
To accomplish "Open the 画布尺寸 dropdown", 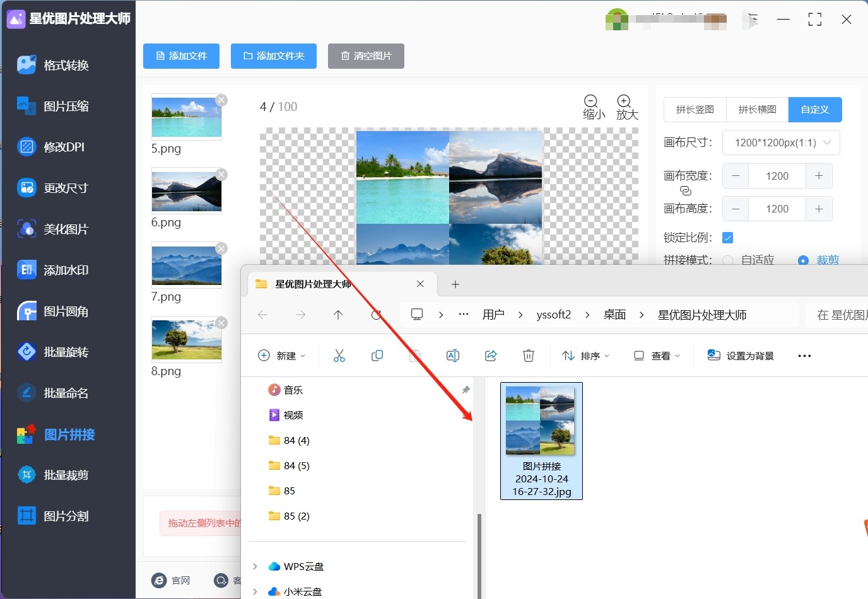I will click(x=780, y=142).
